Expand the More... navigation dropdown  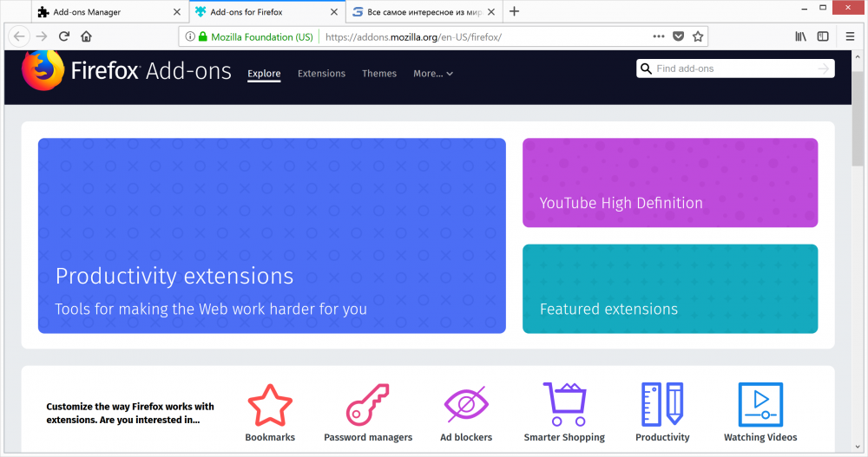[x=433, y=74]
